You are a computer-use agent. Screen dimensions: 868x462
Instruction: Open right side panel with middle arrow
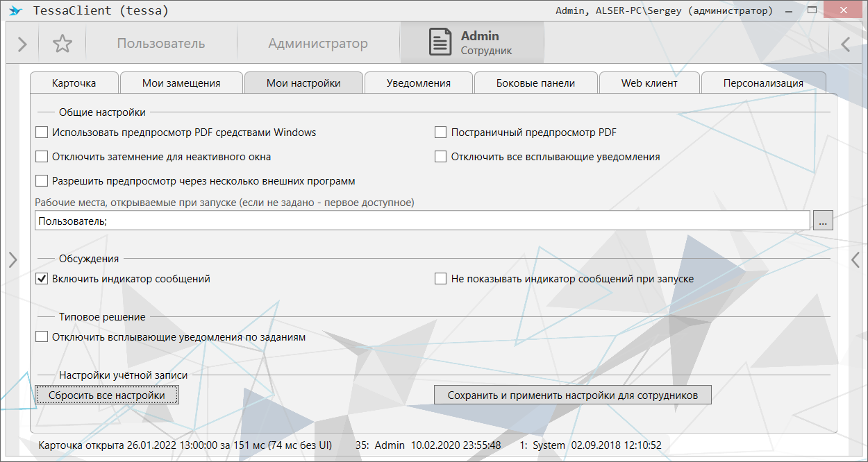(856, 259)
